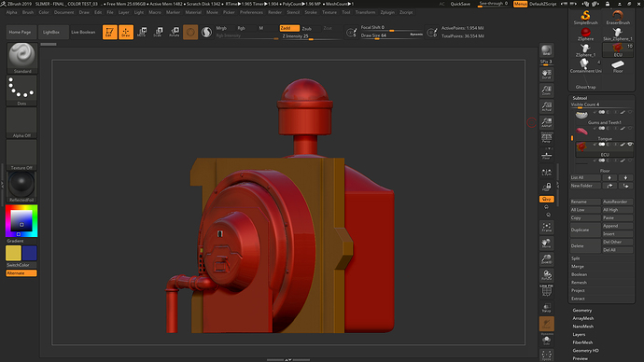Click the Frame mesh icon
The height and width of the screenshot is (362, 644).
[547, 227]
